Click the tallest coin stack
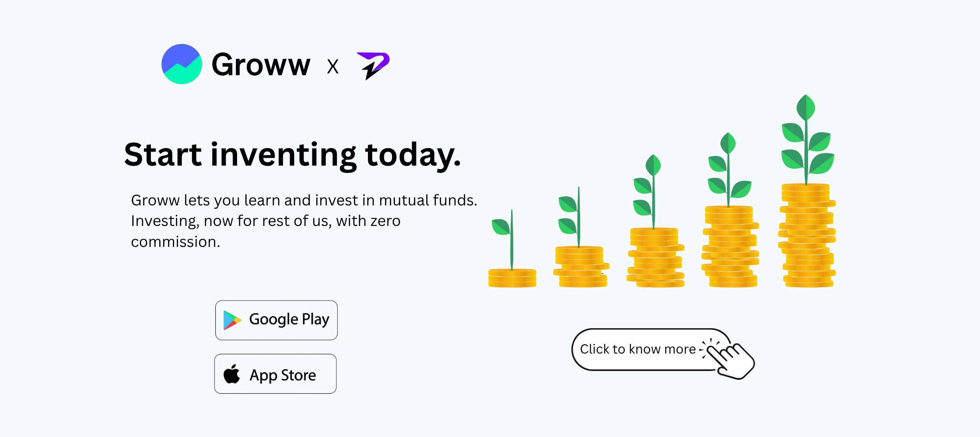 click(807, 236)
